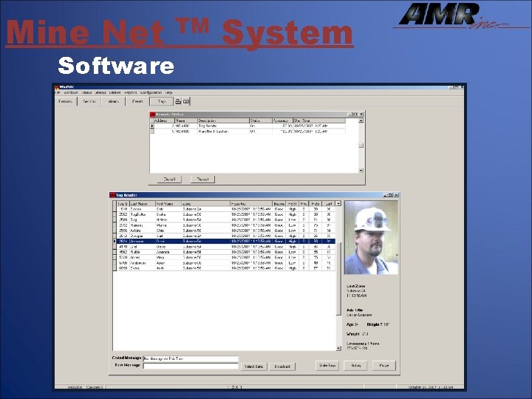Click the Purge button

[x=384, y=366]
